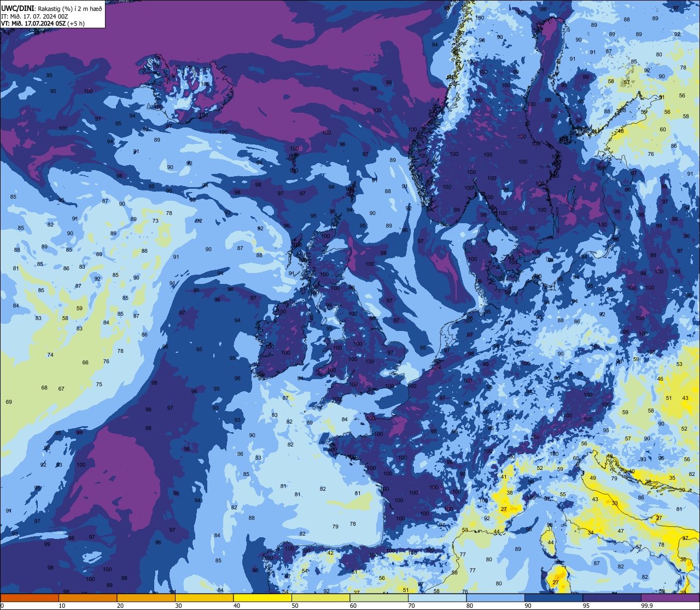Image resolution: width=700 pixels, height=610 pixels.
Task: Click the humidity value "69" at the far western edge
Action: pyautogui.click(x=9, y=402)
